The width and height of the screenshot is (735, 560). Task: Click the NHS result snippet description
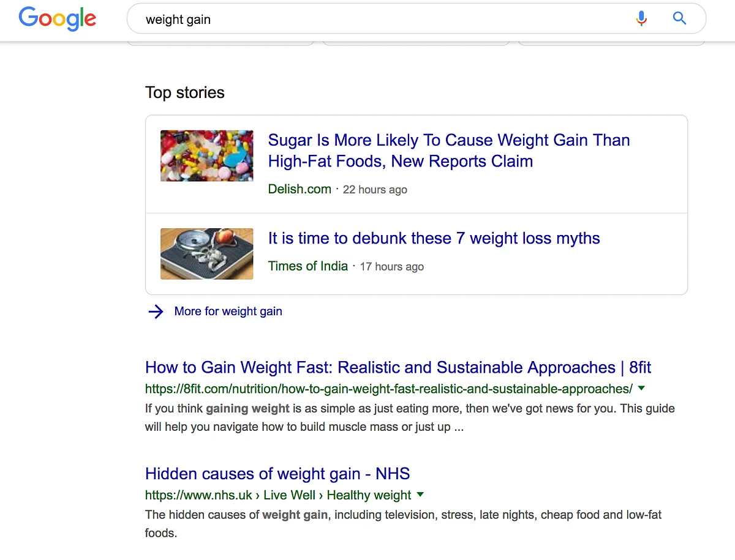click(404, 524)
